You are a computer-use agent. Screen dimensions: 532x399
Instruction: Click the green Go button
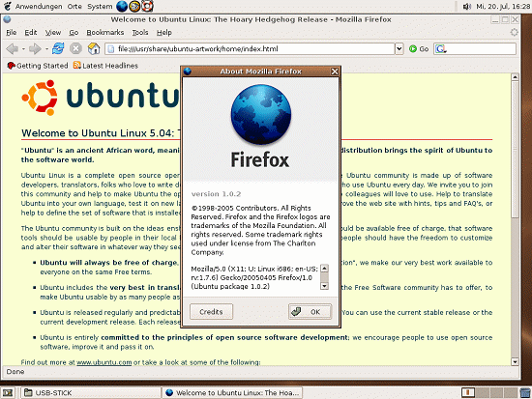pyautogui.click(x=419, y=49)
